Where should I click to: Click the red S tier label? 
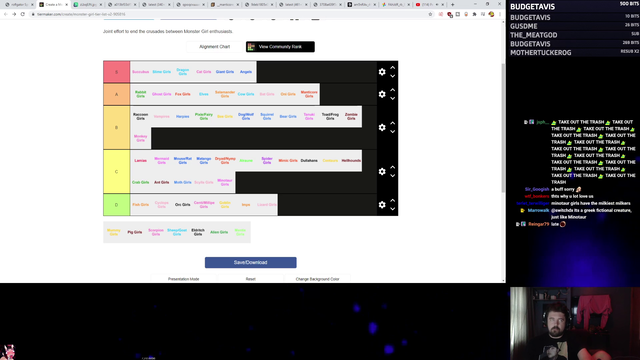click(x=117, y=72)
